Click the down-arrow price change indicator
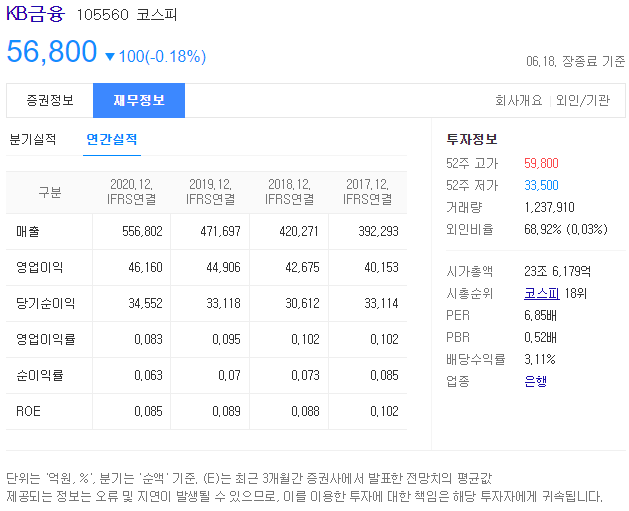 click(110, 57)
